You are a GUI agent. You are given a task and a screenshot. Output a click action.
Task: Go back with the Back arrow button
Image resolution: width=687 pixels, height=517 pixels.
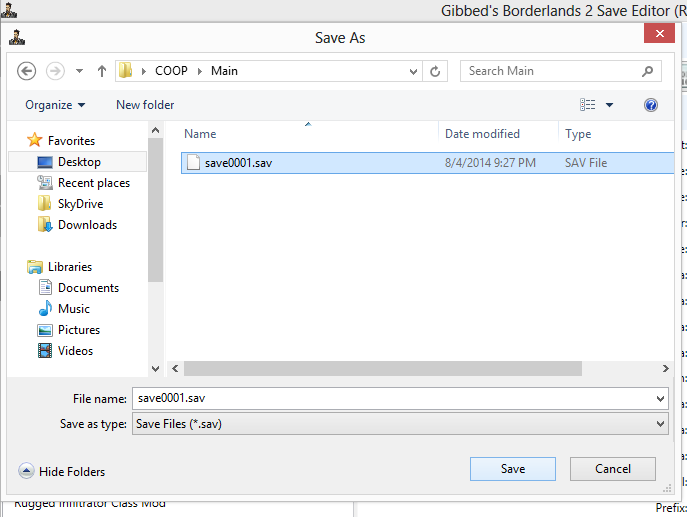(26, 71)
